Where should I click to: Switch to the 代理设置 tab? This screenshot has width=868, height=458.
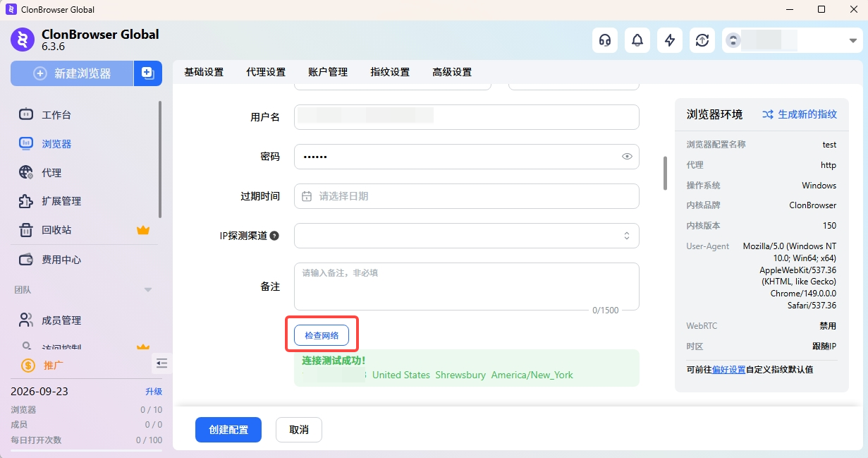[x=266, y=72]
